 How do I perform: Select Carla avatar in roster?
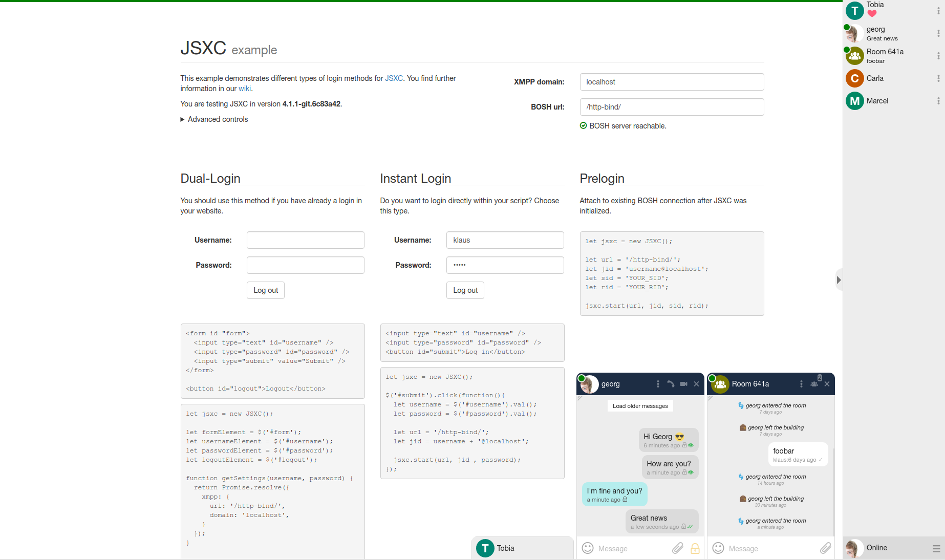[854, 78]
